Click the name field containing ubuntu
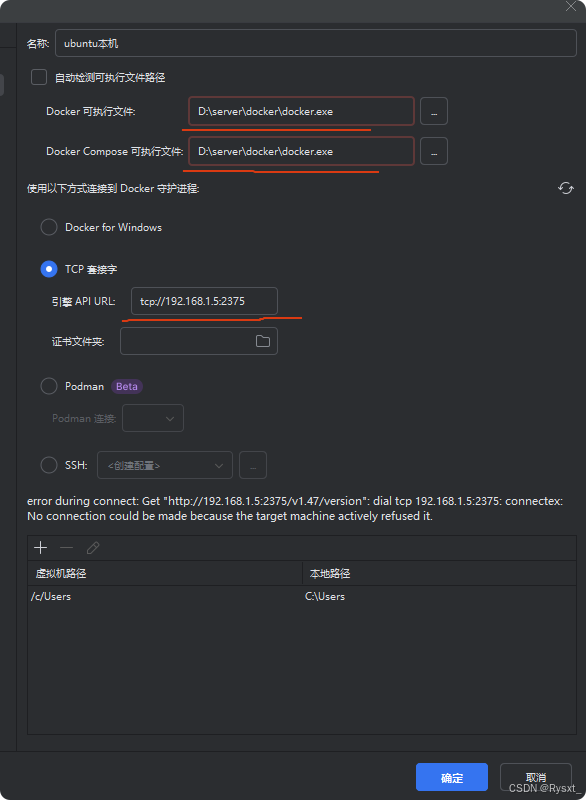Screen dimensions: 586x800 (x=316, y=43)
